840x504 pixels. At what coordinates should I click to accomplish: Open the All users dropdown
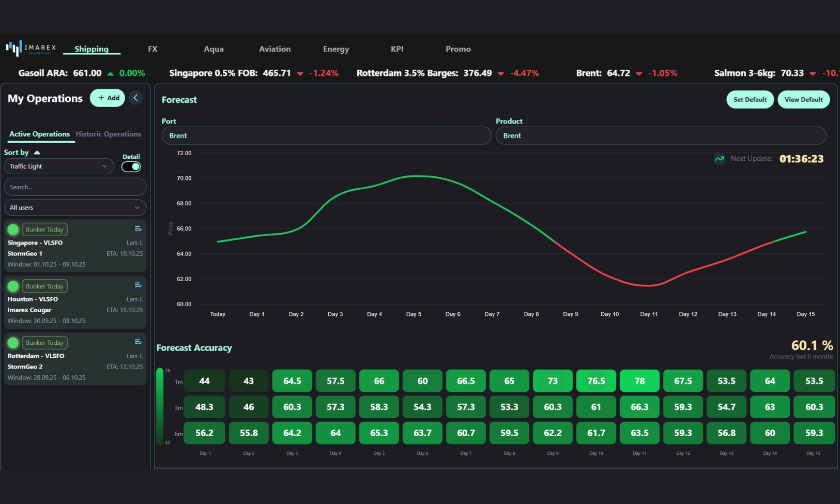coord(74,207)
